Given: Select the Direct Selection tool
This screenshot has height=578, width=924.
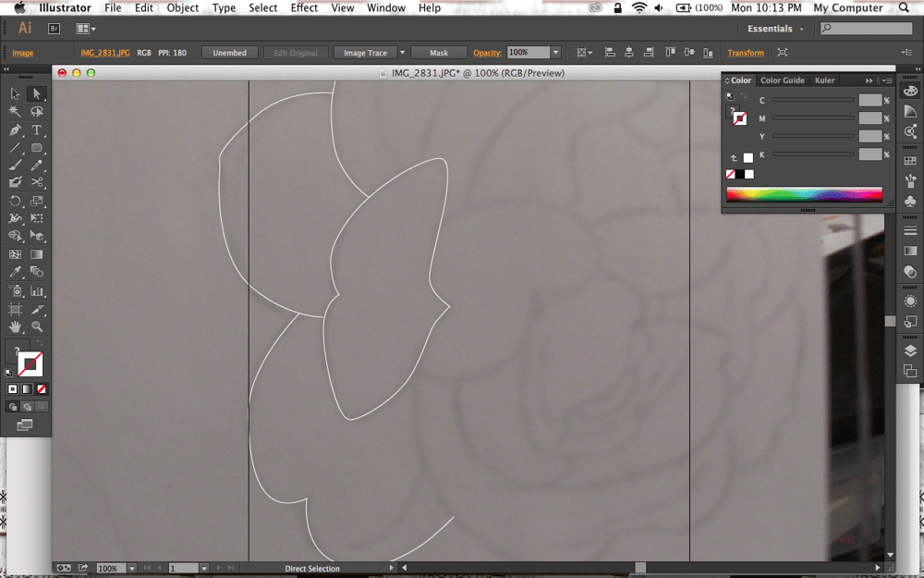Looking at the screenshot, I should (37, 93).
